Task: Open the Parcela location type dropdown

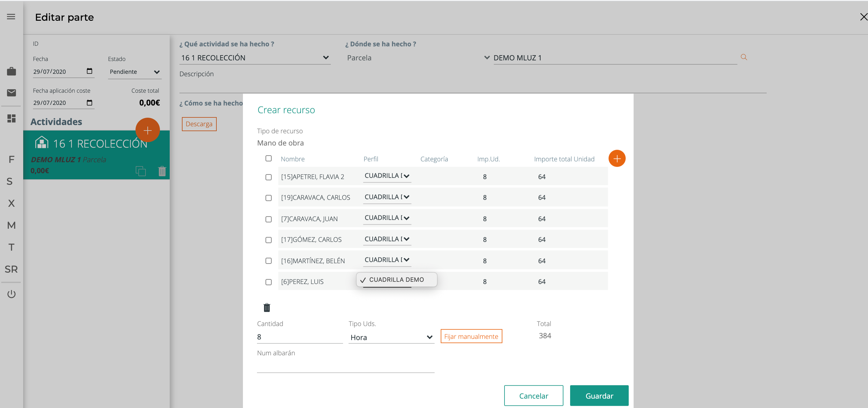Action: pos(418,58)
